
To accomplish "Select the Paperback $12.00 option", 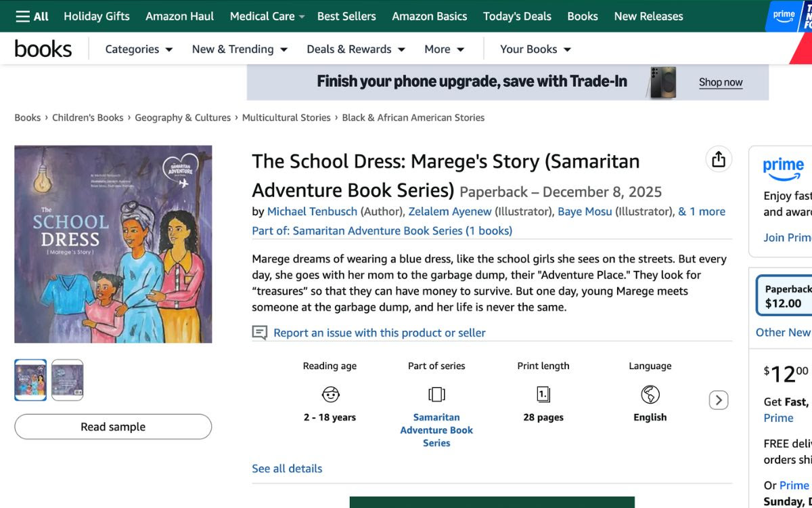I will 787,295.
